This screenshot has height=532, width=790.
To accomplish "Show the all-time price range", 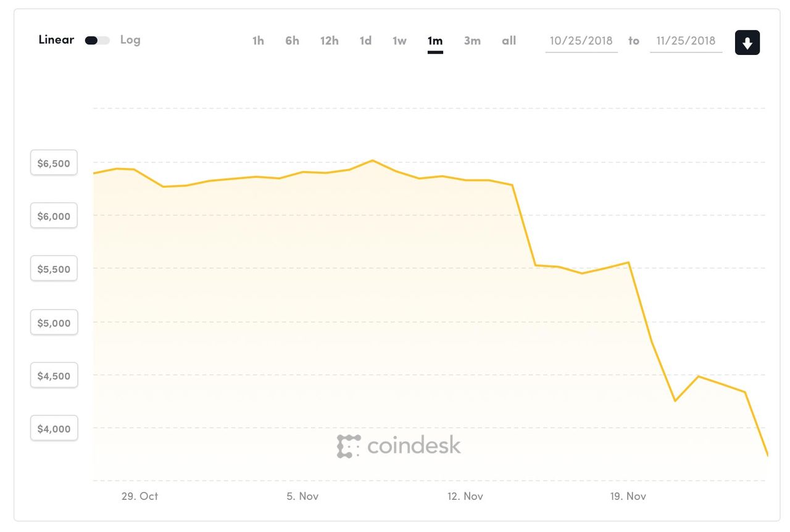I will coord(509,41).
